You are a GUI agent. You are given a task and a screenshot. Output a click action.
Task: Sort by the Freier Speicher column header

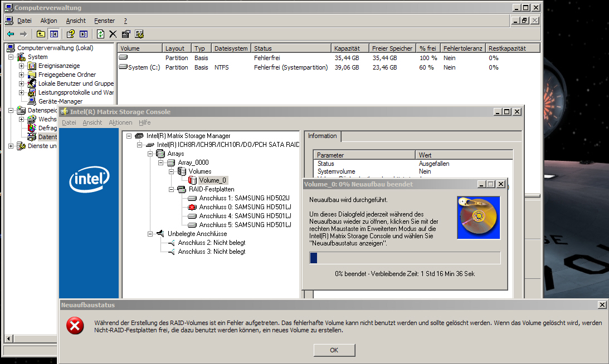click(x=392, y=48)
